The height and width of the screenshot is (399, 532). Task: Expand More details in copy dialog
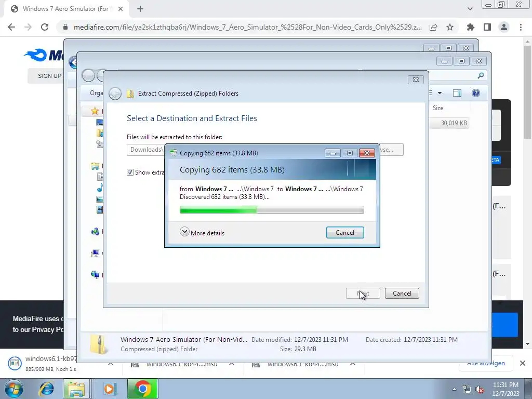coord(202,233)
